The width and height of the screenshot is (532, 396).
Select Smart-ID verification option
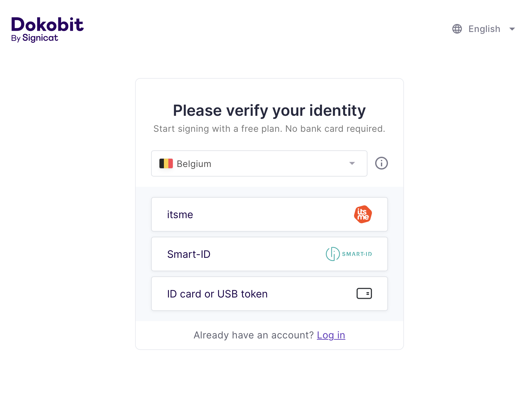pyautogui.click(x=269, y=254)
